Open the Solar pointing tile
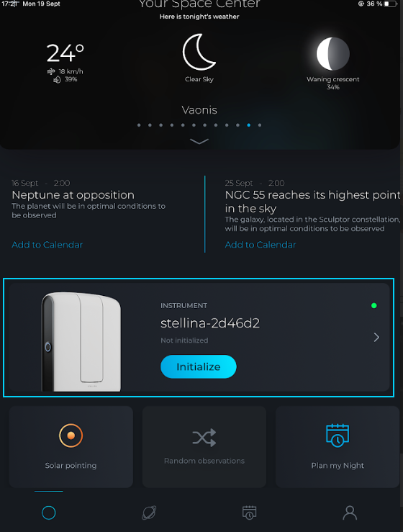The image size is (403, 532). pyautogui.click(x=71, y=446)
